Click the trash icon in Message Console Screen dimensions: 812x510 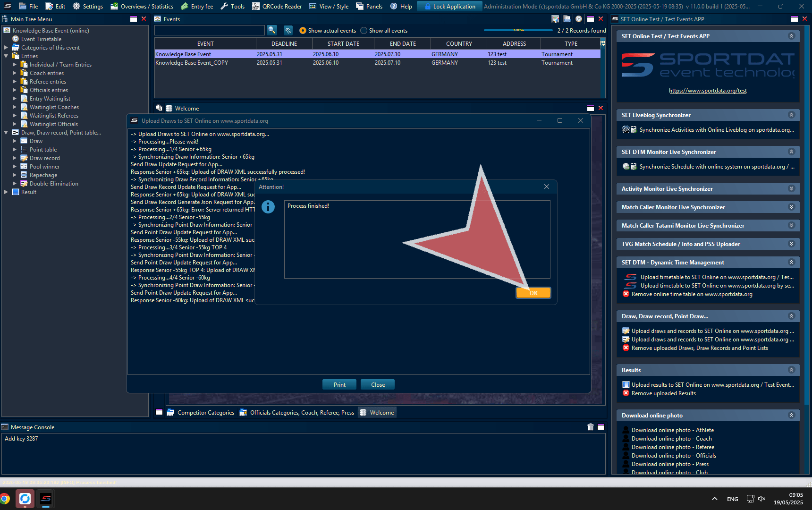[590, 427]
